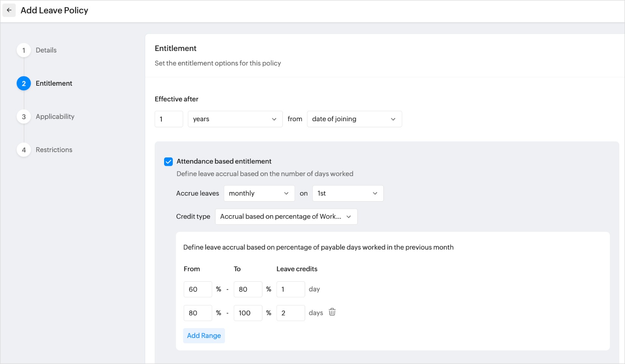Click the 1 day leave credits field
Viewport: 625px width, 364px height.
coord(290,289)
